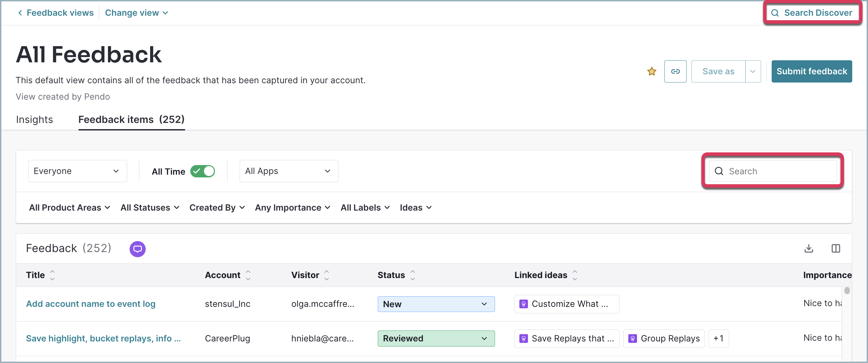The width and height of the screenshot is (868, 363).
Task: Open the Group Replays linked idea
Action: pyautogui.click(x=664, y=339)
